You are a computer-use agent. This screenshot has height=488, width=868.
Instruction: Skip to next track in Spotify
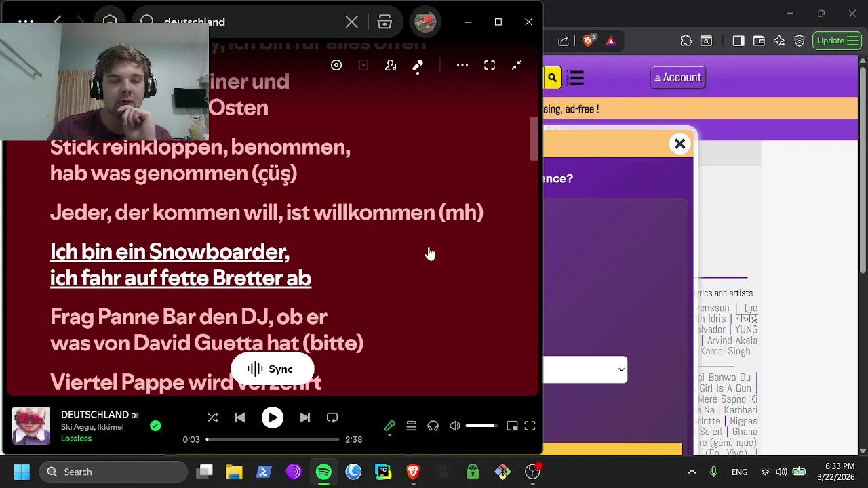coord(305,418)
